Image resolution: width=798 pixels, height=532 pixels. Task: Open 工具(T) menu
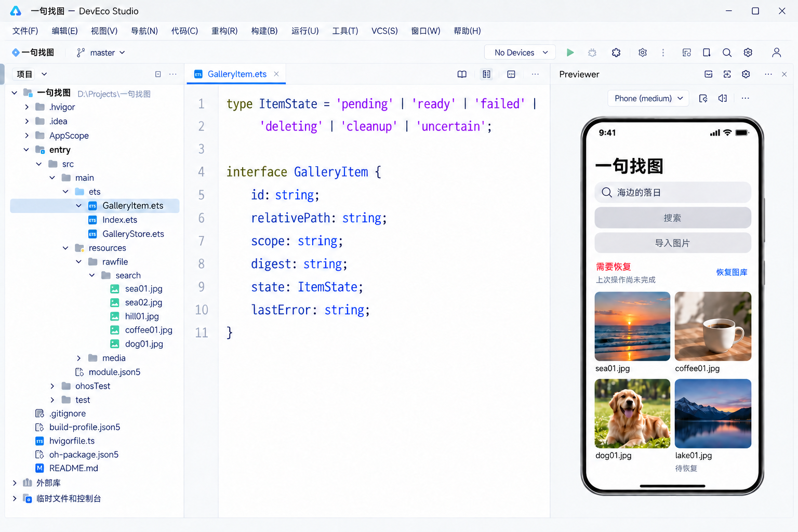click(x=345, y=31)
